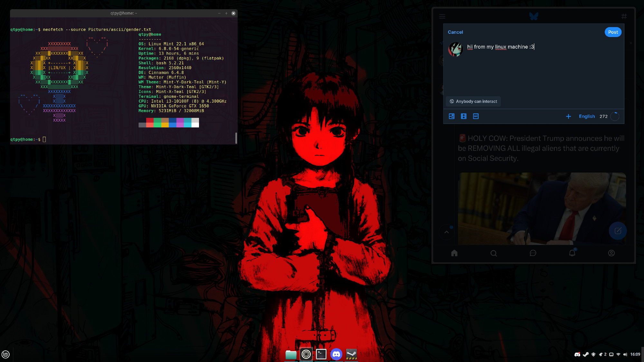The image size is (644, 362).
Task: Attach a video to the post
Action: coord(464,116)
